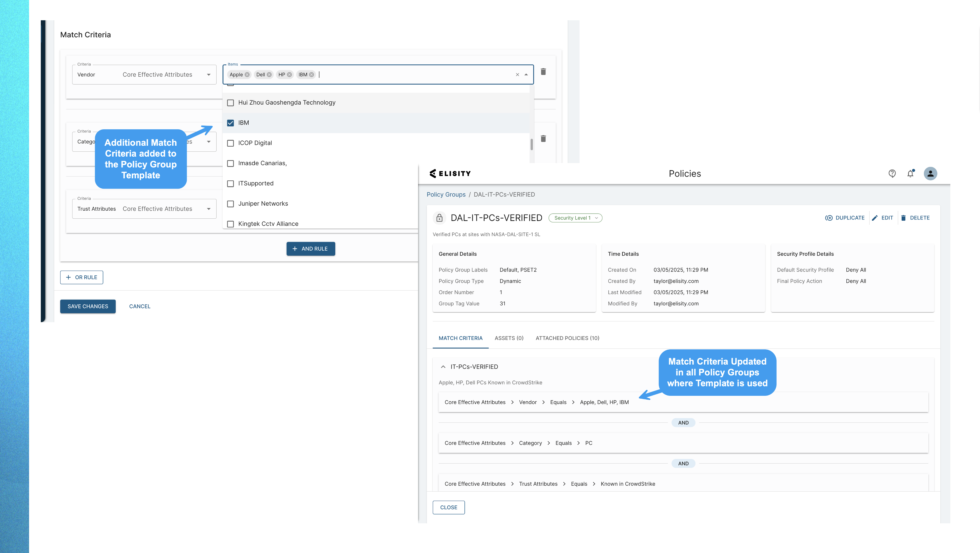Remove the Dell chip from Items
The width and height of the screenshot is (980, 553).
pos(269,75)
